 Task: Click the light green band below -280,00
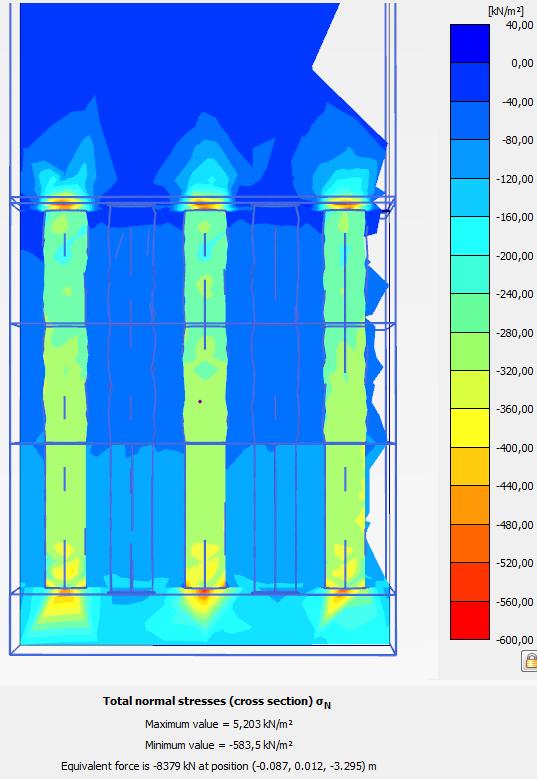click(x=469, y=351)
